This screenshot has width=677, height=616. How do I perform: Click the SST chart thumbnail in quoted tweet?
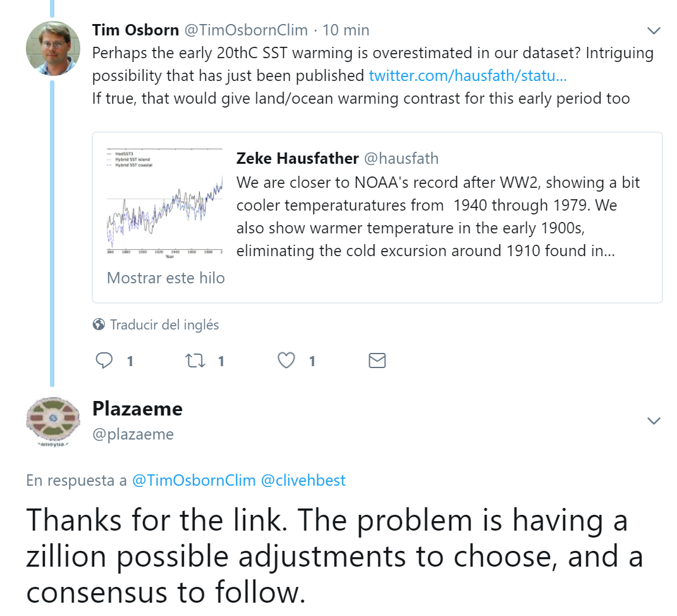pos(164,200)
